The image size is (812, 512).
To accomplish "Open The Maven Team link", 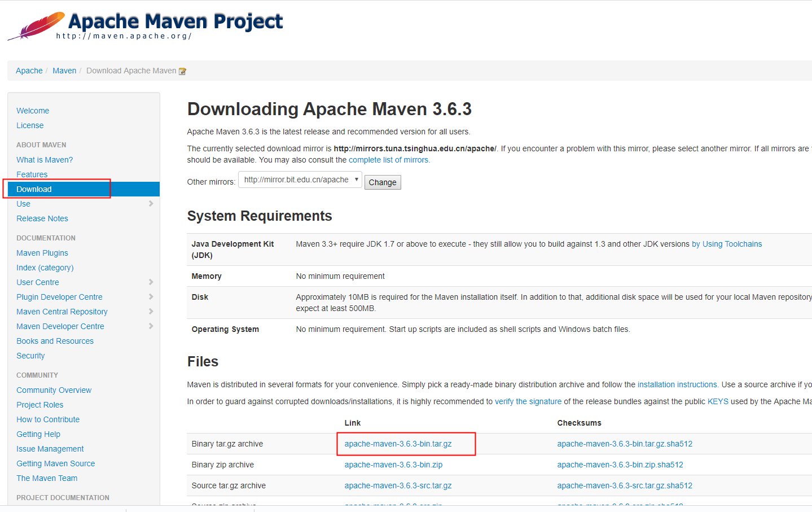I will 47,478.
